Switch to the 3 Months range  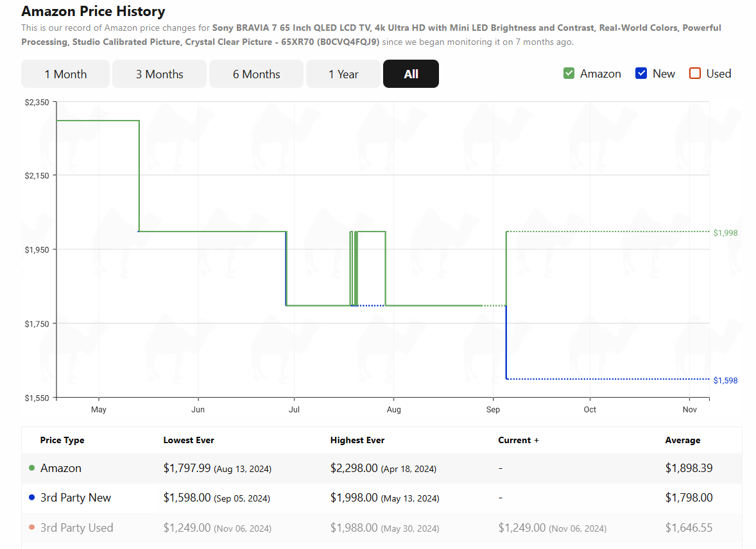tap(160, 74)
